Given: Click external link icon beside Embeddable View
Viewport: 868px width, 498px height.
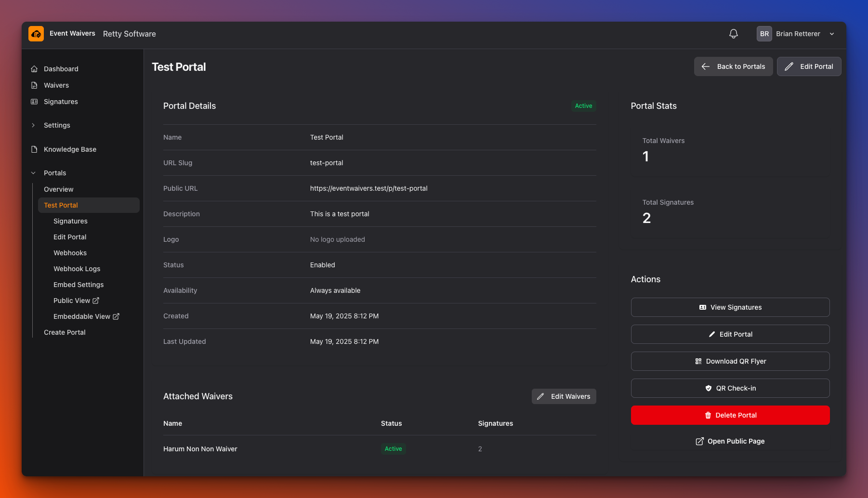Looking at the screenshot, I should click(x=116, y=316).
